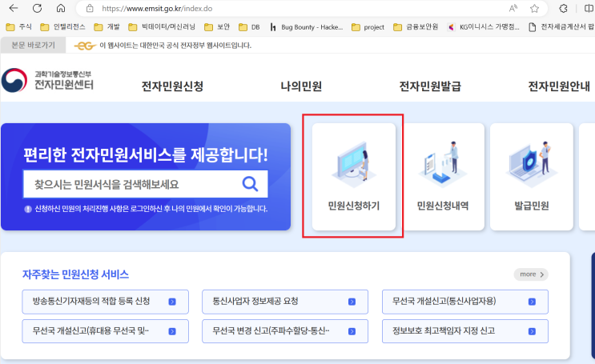Open 전자세금계산서 bookmark
595x364 pixels.
click(561, 27)
